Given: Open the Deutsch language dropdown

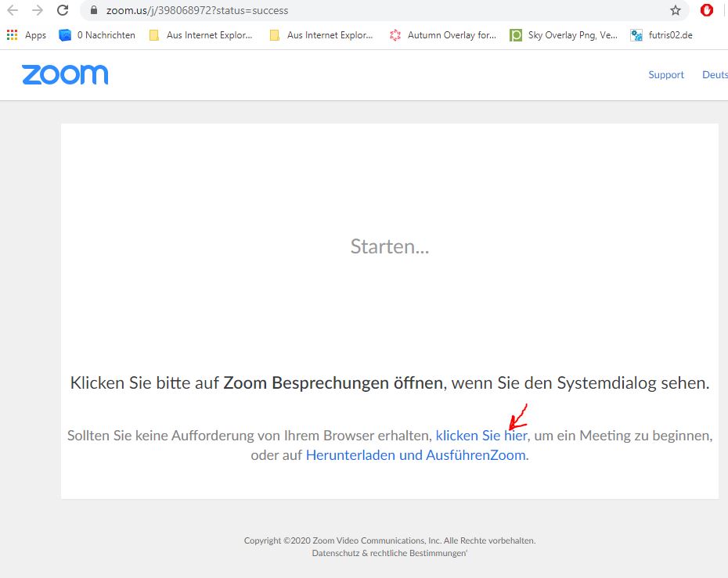Looking at the screenshot, I should tap(715, 75).
